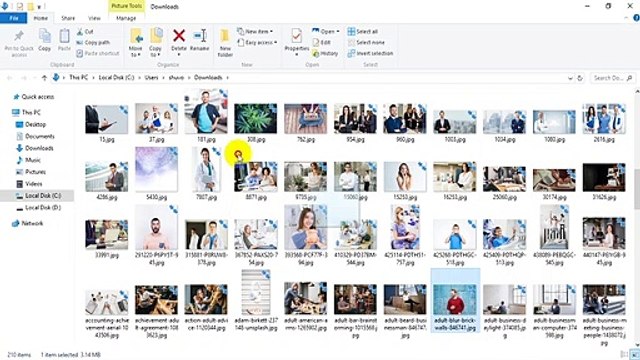Open the Copy to folder icon

point(156,36)
